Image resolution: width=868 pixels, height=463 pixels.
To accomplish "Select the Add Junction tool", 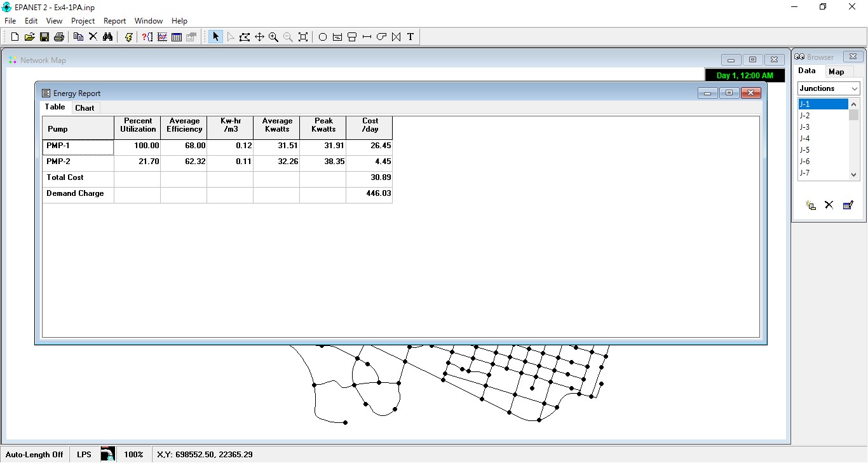I will 322,36.
